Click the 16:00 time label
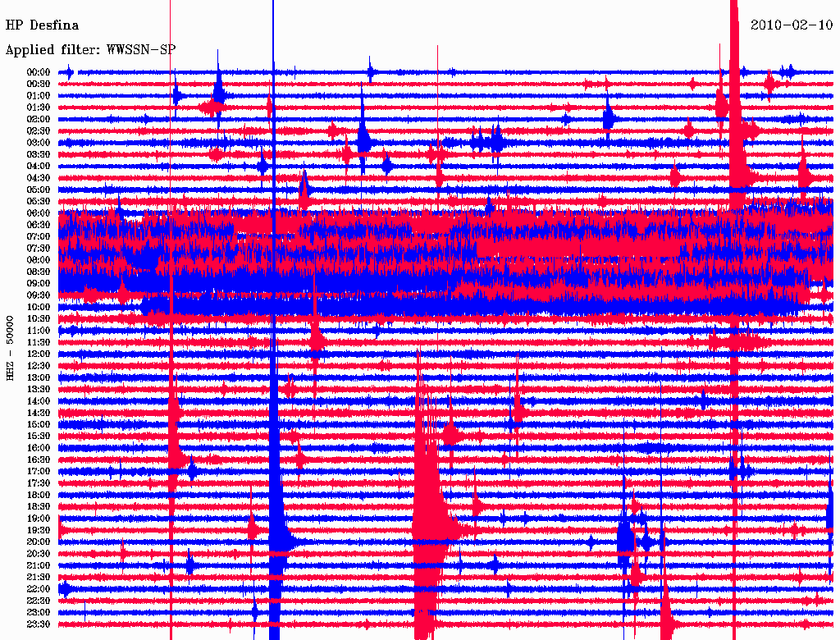Viewport: 840px width, 640px height. click(x=39, y=448)
